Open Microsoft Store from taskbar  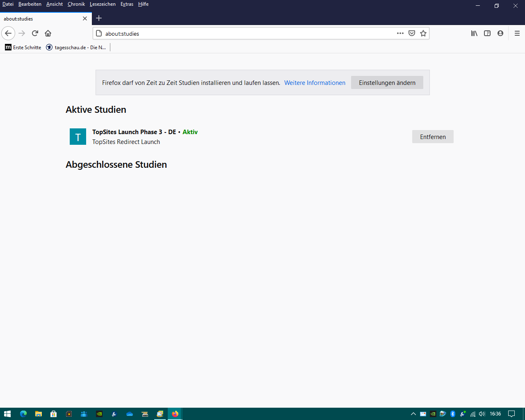click(54, 414)
